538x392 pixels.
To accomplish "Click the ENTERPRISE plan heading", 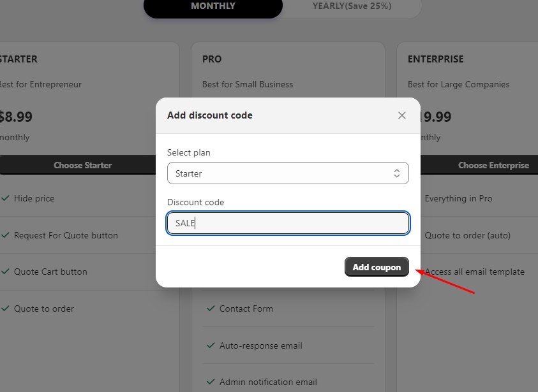I will 436,59.
